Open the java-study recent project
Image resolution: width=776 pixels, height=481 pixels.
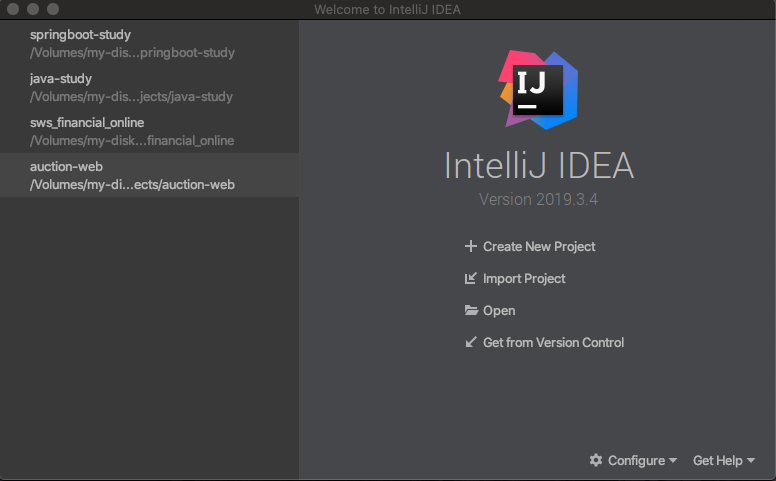131,88
